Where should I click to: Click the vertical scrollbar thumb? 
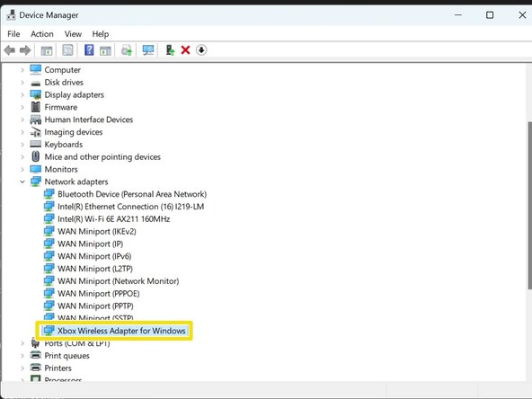(529, 205)
